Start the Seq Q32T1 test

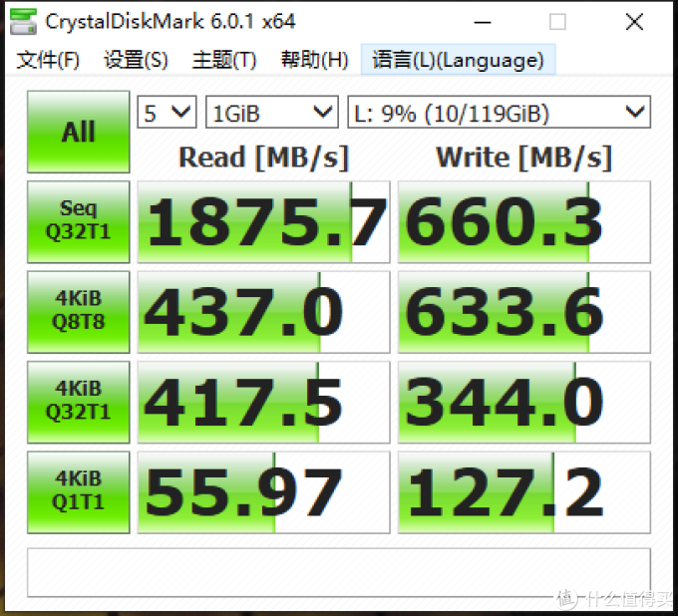click(x=78, y=221)
